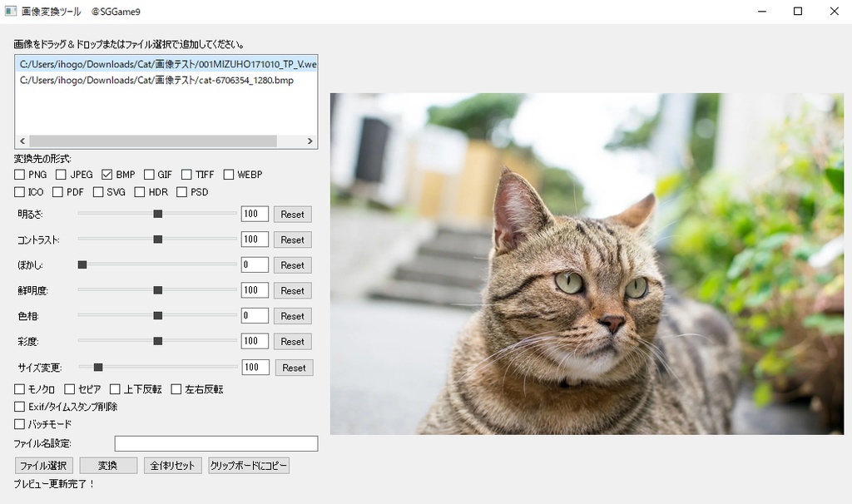
Task: Click the サイズ変更 slider handle
Action: (98, 368)
